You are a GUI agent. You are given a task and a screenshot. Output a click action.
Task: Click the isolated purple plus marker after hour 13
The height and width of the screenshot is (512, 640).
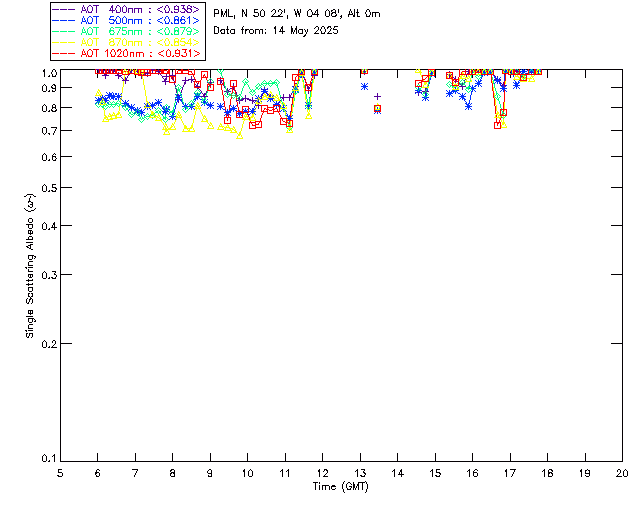pos(378,97)
